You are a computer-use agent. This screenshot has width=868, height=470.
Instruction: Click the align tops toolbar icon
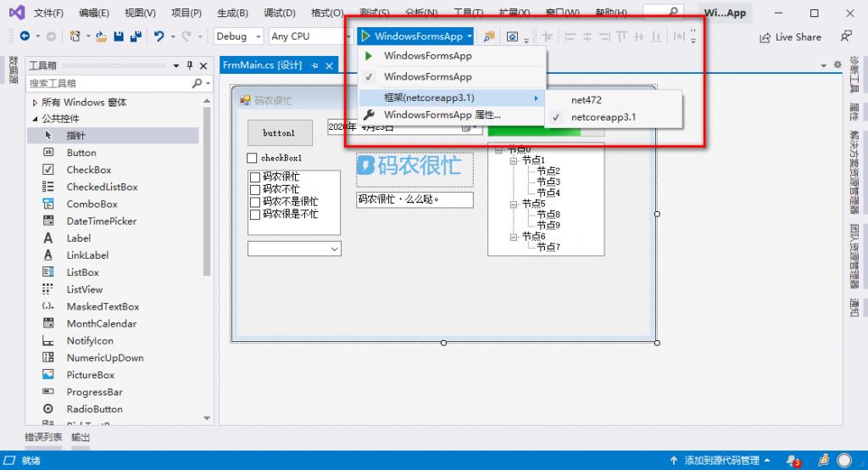click(x=621, y=36)
